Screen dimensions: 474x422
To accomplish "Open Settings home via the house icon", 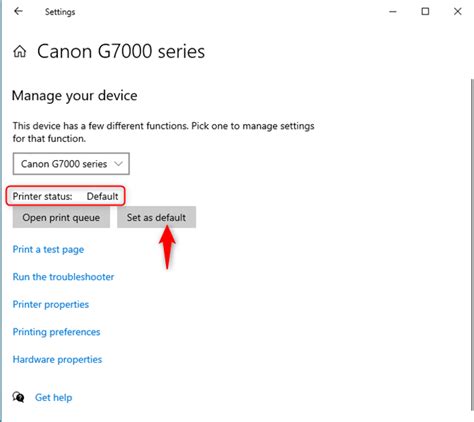I will tap(20, 52).
